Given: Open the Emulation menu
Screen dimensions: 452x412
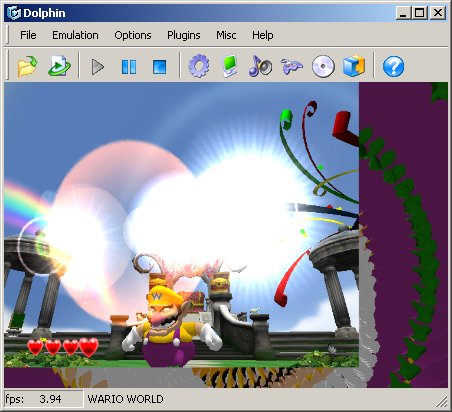Looking at the screenshot, I should click(75, 35).
